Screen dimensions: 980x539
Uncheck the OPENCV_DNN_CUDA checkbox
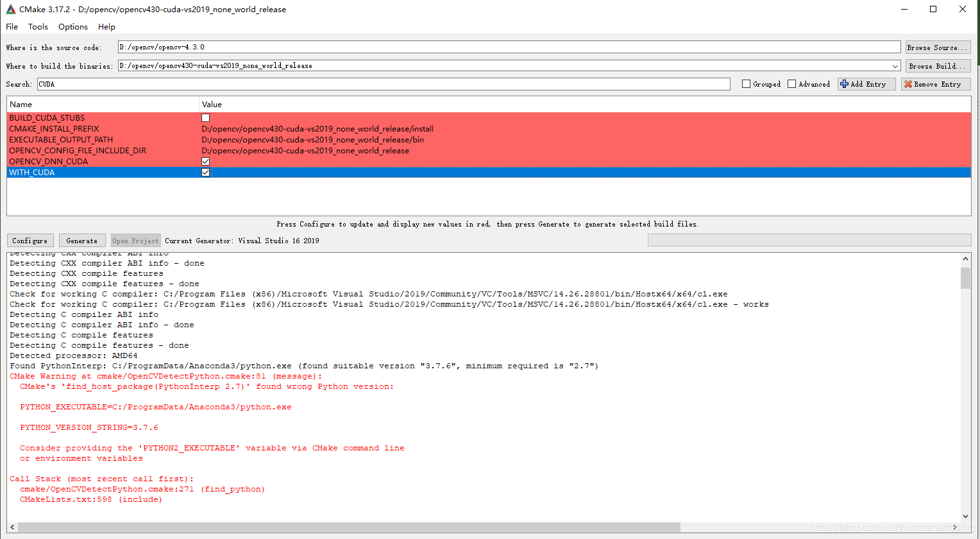[x=205, y=162]
